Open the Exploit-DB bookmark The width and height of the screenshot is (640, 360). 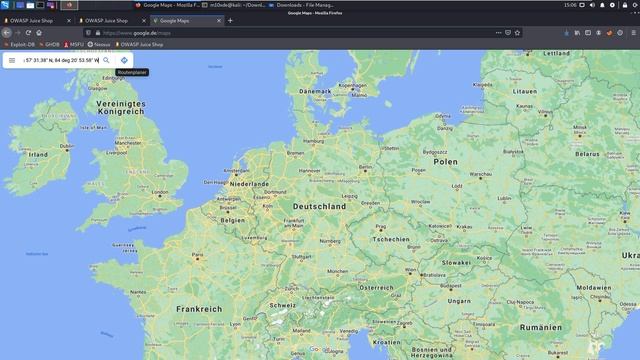coord(19,44)
